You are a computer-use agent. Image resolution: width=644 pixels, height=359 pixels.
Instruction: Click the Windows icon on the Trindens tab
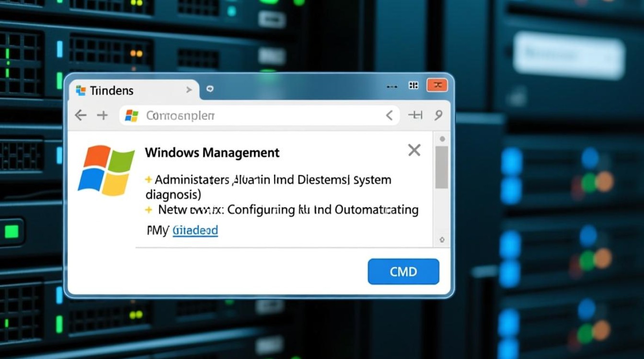click(80, 90)
